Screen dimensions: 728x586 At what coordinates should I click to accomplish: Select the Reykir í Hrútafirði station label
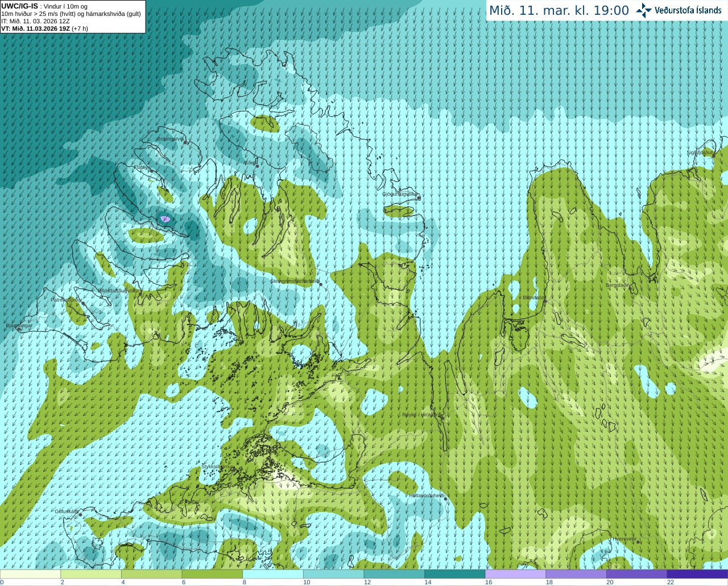421,415
